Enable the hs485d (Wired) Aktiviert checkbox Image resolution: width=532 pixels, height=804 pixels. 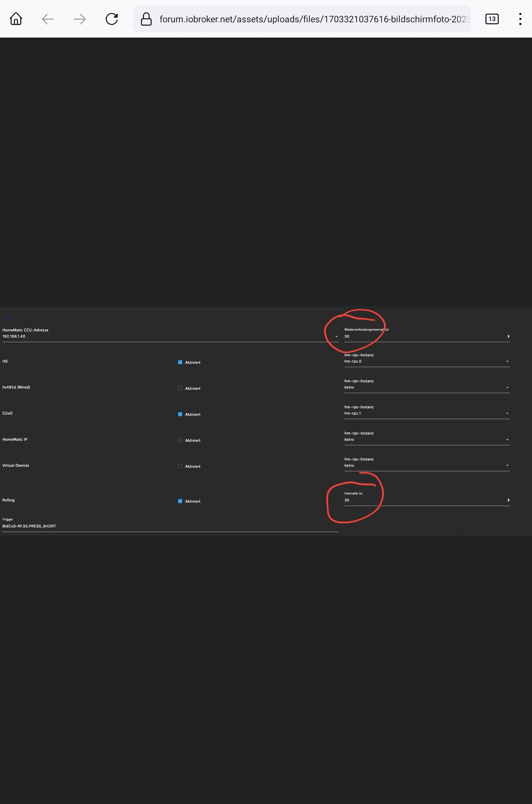[x=180, y=388]
